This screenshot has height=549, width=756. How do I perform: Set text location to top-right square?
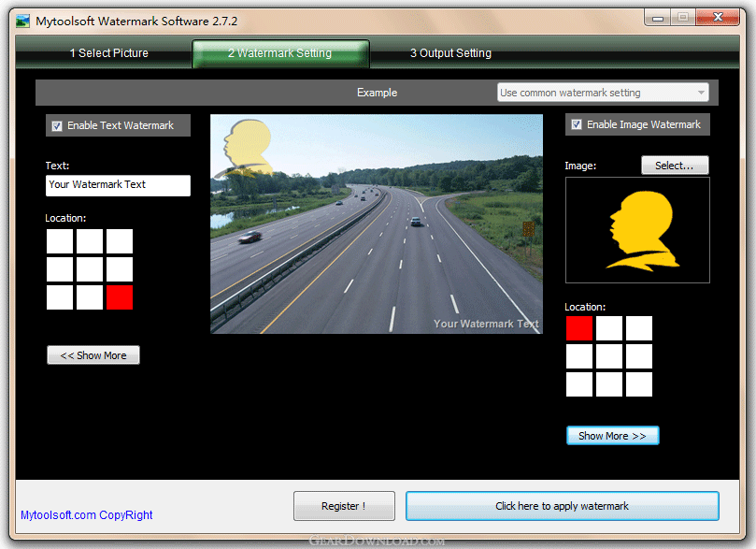tap(120, 241)
